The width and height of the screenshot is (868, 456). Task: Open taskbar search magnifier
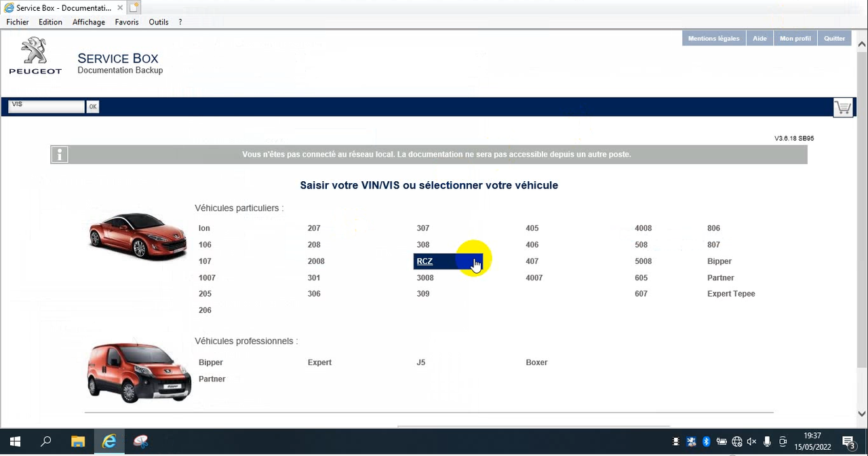point(46,442)
